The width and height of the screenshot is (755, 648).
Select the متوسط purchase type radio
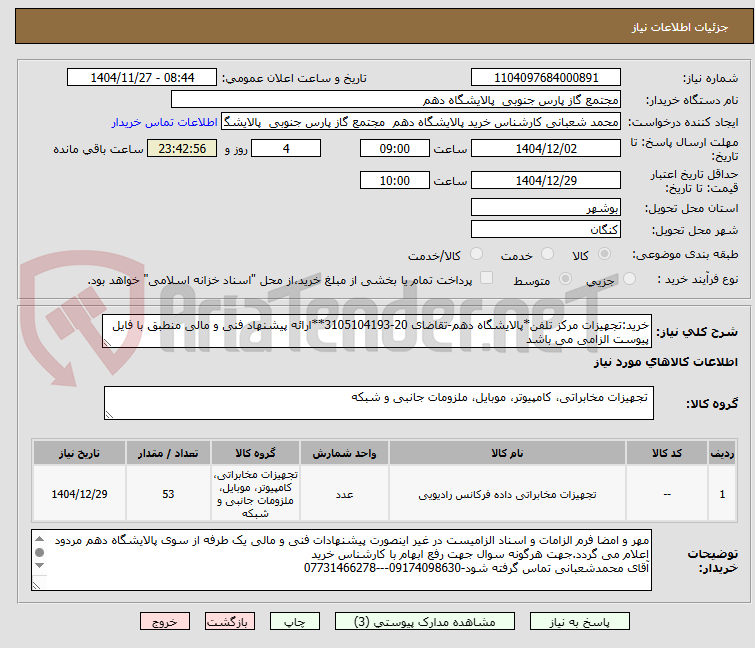coord(565,279)
